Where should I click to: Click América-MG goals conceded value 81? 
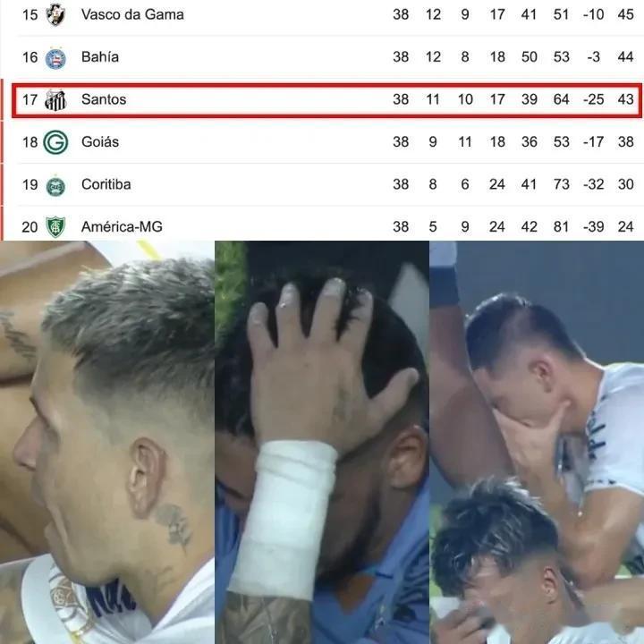pos(561,226)
